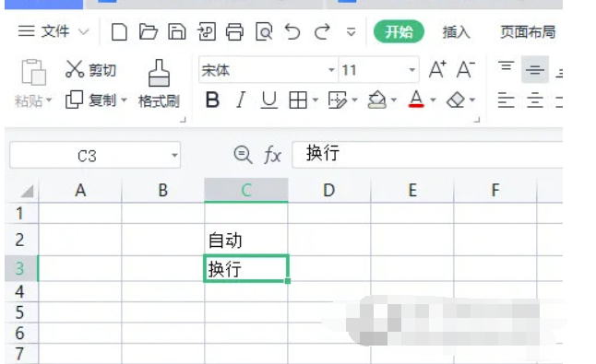596x364 pixels.
Task: Select cell containing 自动
Action: (246, 240)
